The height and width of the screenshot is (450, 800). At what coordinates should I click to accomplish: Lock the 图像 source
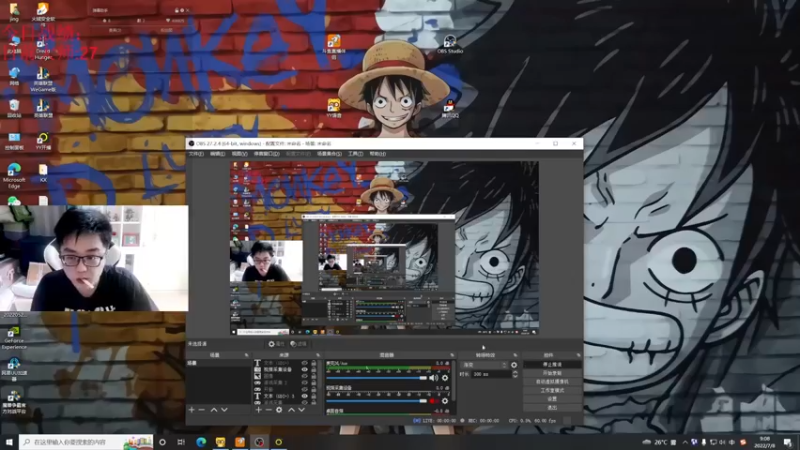(x=314, y=376)
